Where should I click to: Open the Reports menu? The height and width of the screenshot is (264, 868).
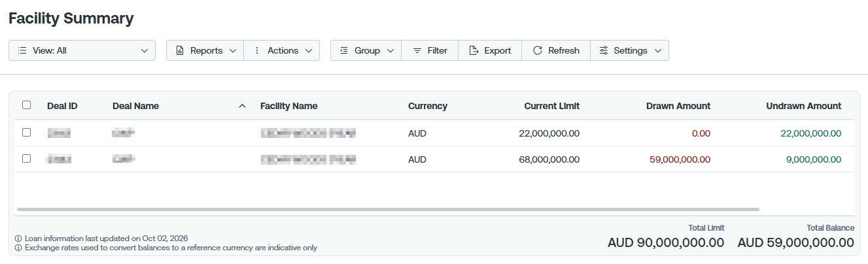tap(205, 50)
